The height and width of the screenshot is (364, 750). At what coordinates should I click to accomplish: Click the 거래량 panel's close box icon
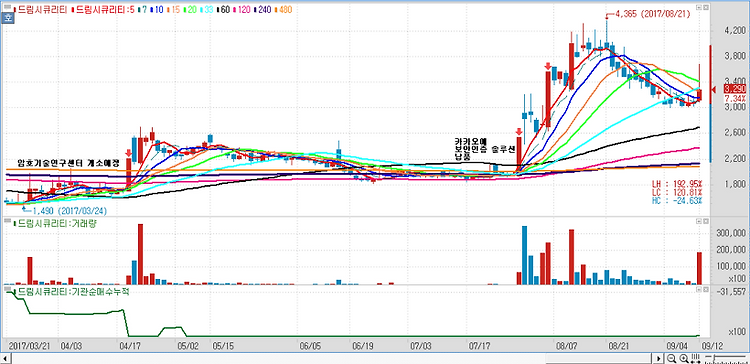pyautogui.click(x=706, y=221)
